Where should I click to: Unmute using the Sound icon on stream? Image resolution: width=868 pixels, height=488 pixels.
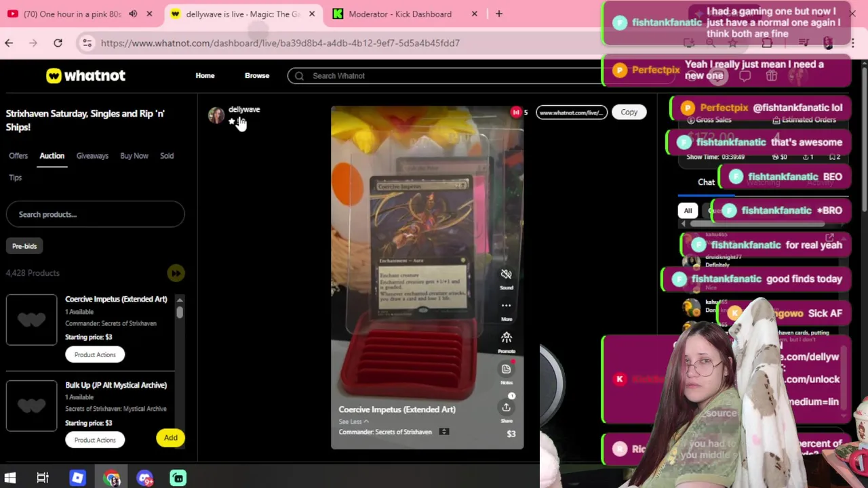coord(506,274)
